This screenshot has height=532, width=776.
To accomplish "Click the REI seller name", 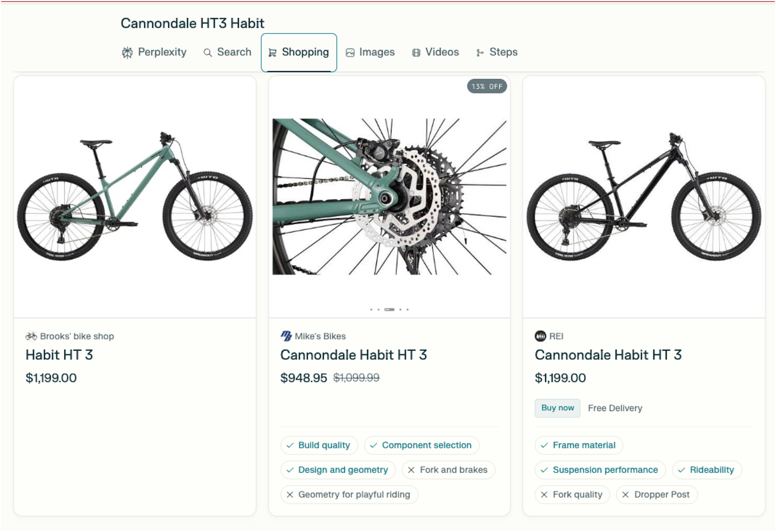I will 556,336.
